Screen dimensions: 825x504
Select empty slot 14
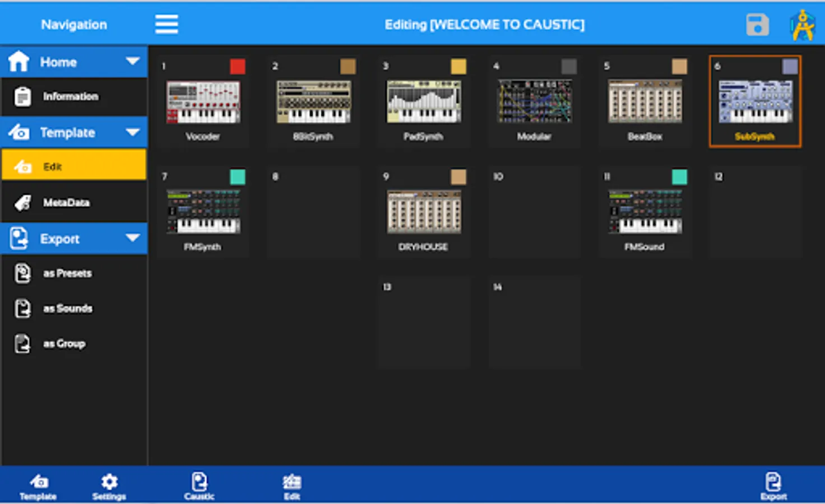coord(535,323)
